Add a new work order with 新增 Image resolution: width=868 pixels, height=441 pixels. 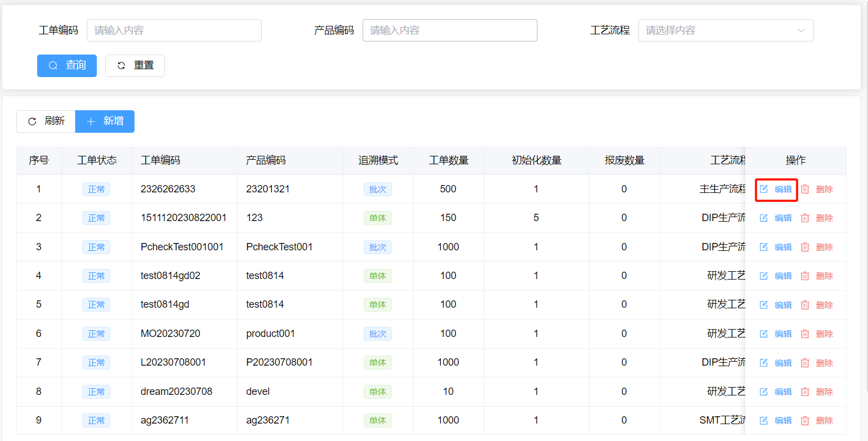coord(105,121)
